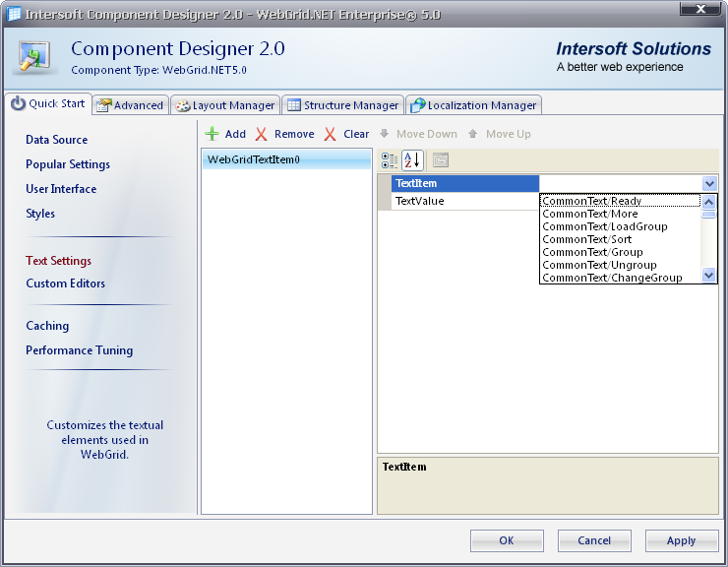Open the Styles section

click(x=40, y=214)
